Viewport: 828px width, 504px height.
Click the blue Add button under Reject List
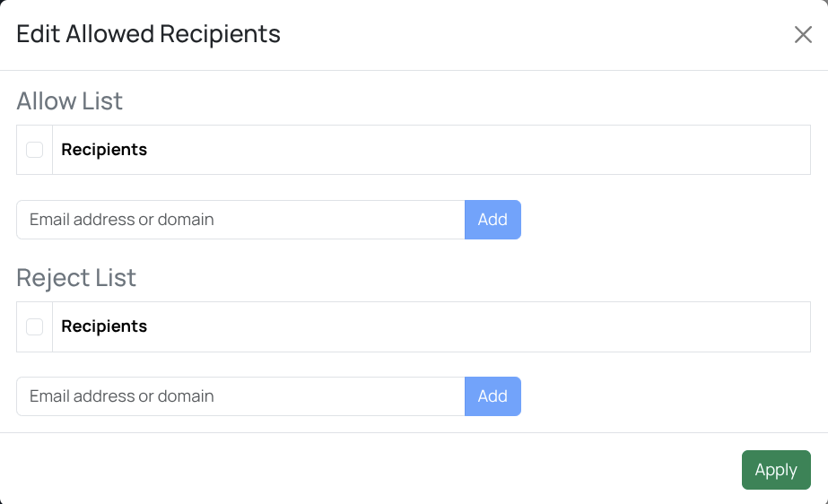click(x=492, y=396)
